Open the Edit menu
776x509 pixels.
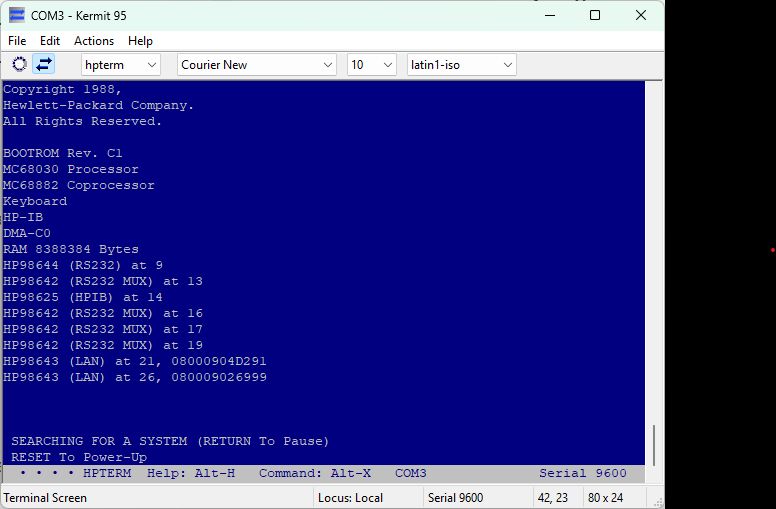[x=50, y=41]
